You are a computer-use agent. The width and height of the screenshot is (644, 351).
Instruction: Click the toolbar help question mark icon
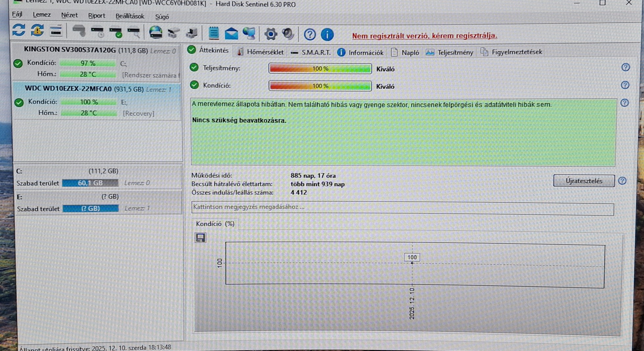tap(310, 34)
